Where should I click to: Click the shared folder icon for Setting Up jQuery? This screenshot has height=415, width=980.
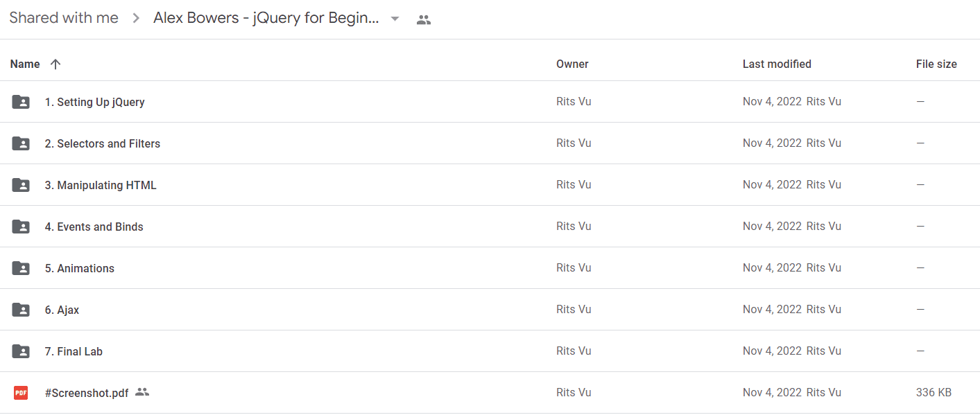21,102
